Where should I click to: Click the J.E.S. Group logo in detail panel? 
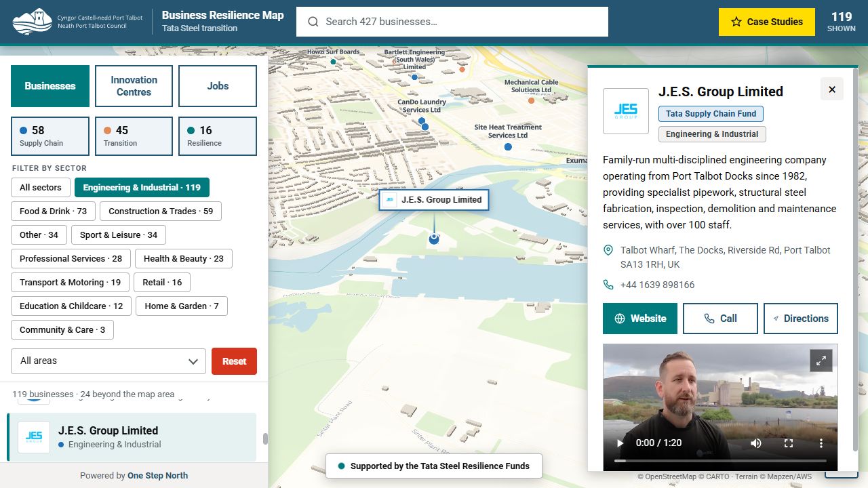pyautogui.click(x=626, y=111)
